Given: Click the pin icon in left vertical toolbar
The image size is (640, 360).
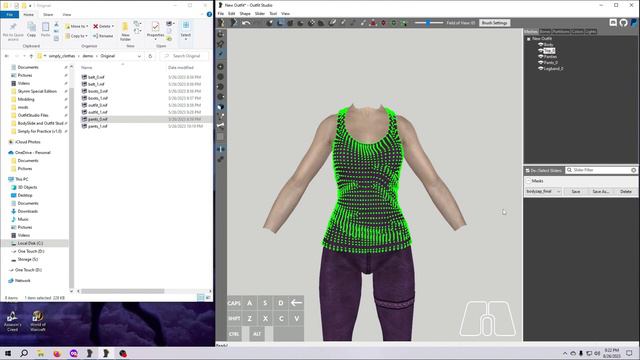Looking at the screenshot, I should 220,44.
